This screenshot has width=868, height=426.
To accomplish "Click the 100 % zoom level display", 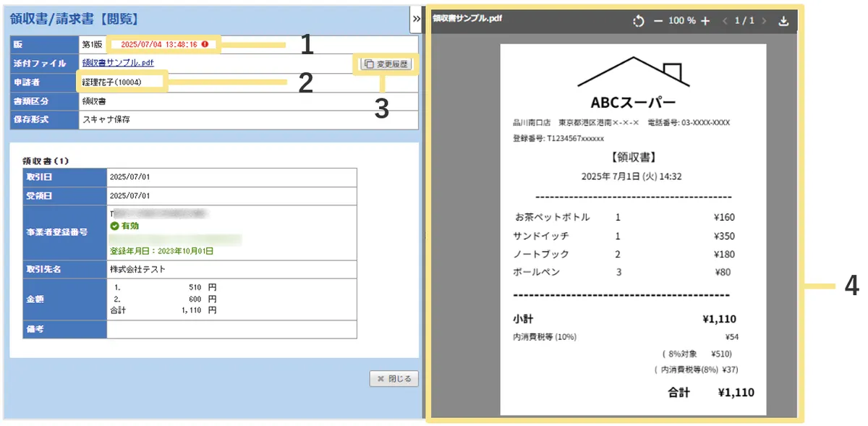I will click(x=681, y=21).
